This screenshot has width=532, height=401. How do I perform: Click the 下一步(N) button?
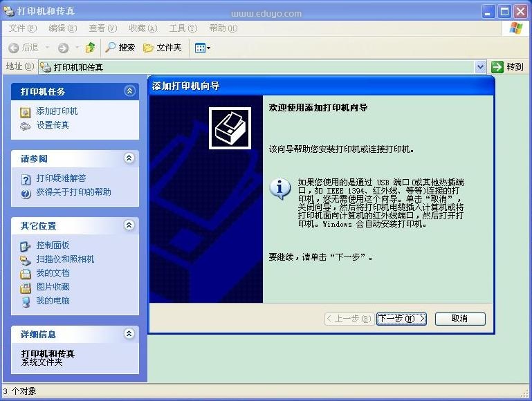pos(401,319)
